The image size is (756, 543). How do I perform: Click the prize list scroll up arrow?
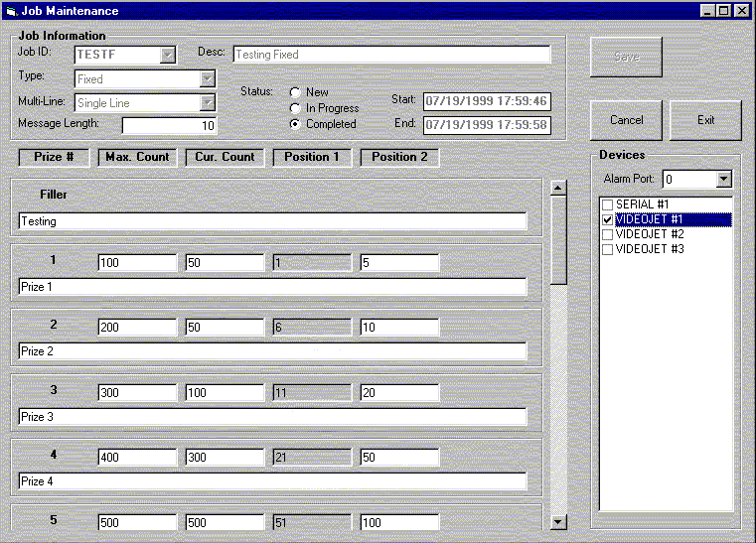click(x=558, y=188)
